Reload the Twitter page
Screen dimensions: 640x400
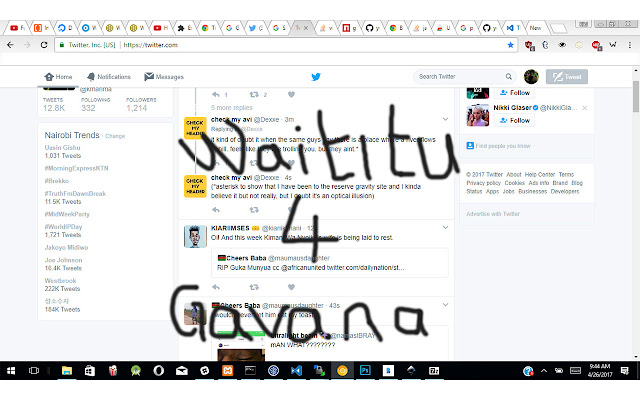click(44, 45)
